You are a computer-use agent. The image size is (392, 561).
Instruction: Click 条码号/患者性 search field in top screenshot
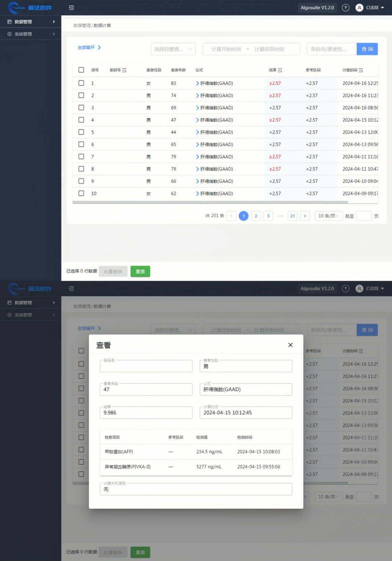coord(332,49)
